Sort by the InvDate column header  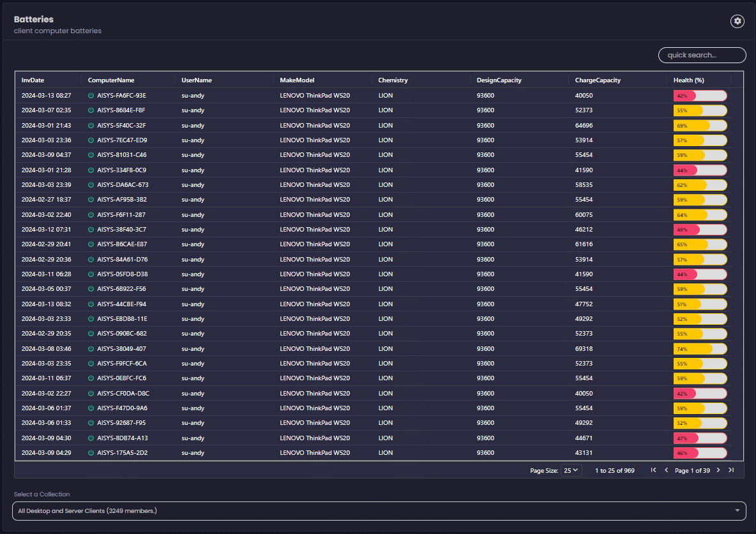click(33, 80)
